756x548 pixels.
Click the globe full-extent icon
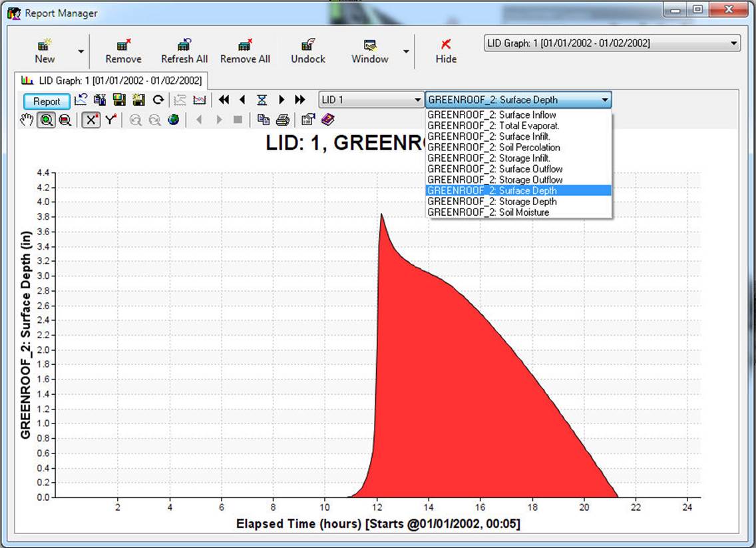pos(173,120)
